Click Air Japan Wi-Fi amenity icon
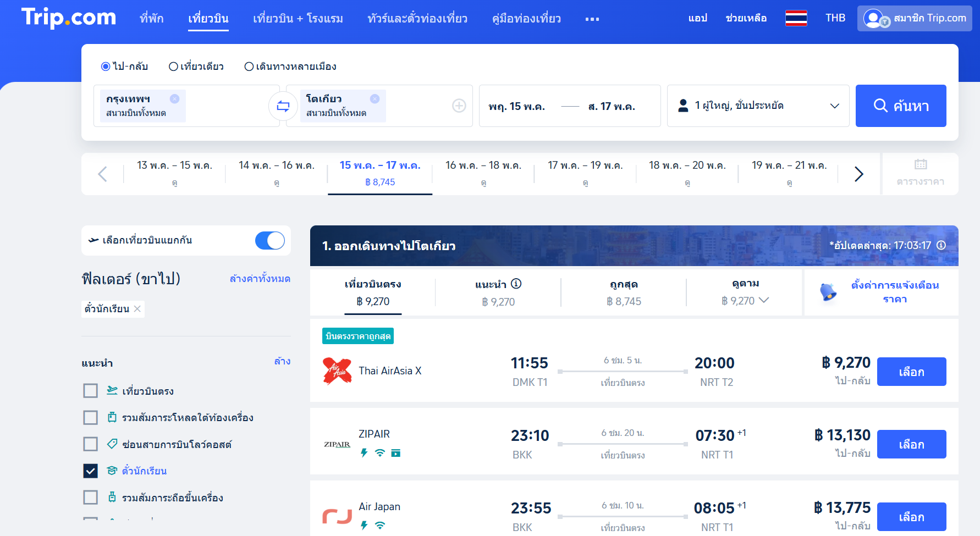This screenshot has width=980, height=536. [x=379, y=525]
